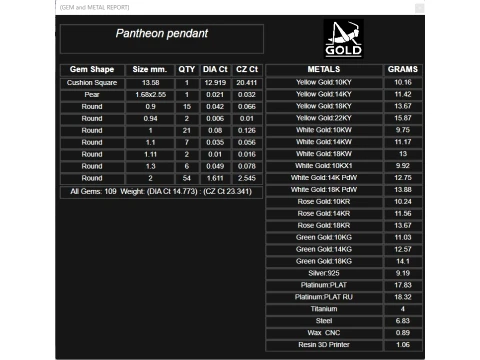Image resolution: width=480 pixels, height=360 pixels.
Task: Click the 9.75 grams value
Action: [x=403, y=130]
